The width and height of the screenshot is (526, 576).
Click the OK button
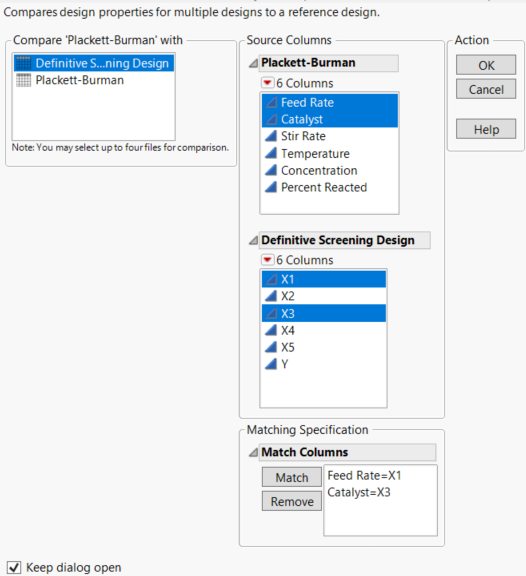[486, 65]
